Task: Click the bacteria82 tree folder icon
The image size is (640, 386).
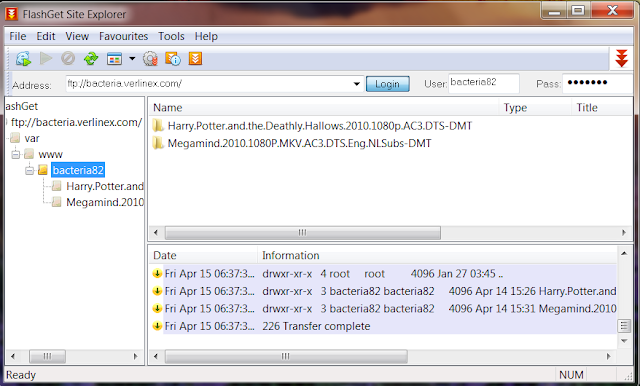Action: [43, 170]
